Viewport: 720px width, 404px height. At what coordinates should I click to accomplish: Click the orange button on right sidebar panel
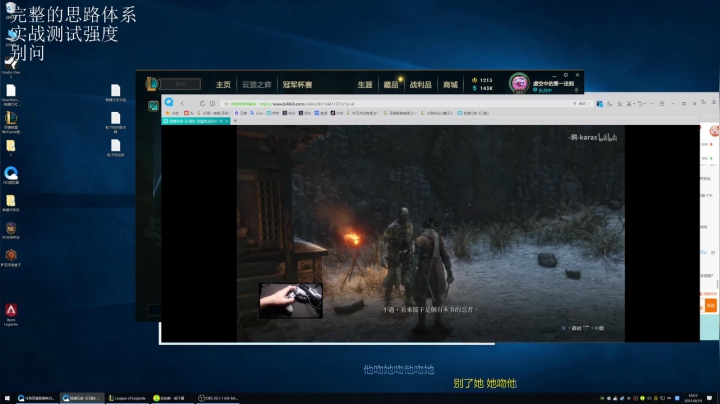pos(710,306)
